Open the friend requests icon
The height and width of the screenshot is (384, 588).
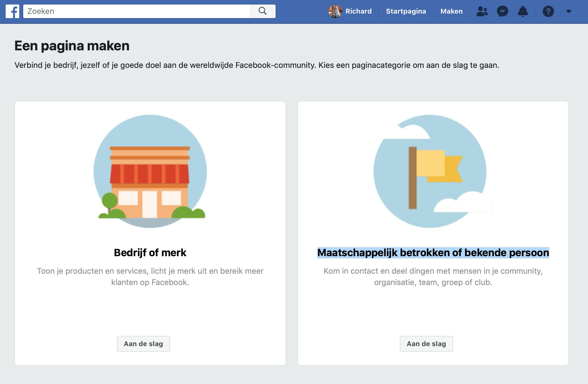482,11
